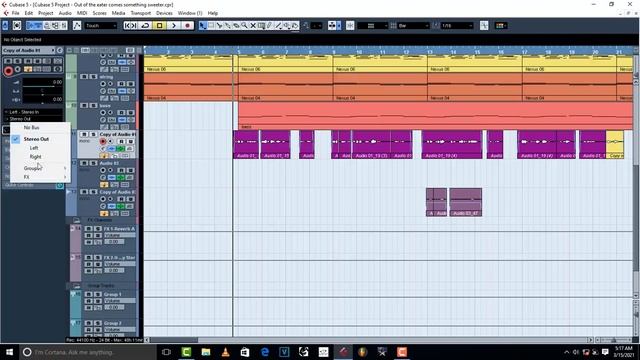Open the 1/16 quantize dropdown

457,26
